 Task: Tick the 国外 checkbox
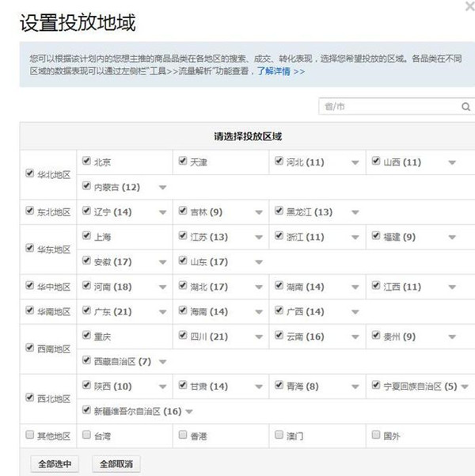tap(376, 435)
